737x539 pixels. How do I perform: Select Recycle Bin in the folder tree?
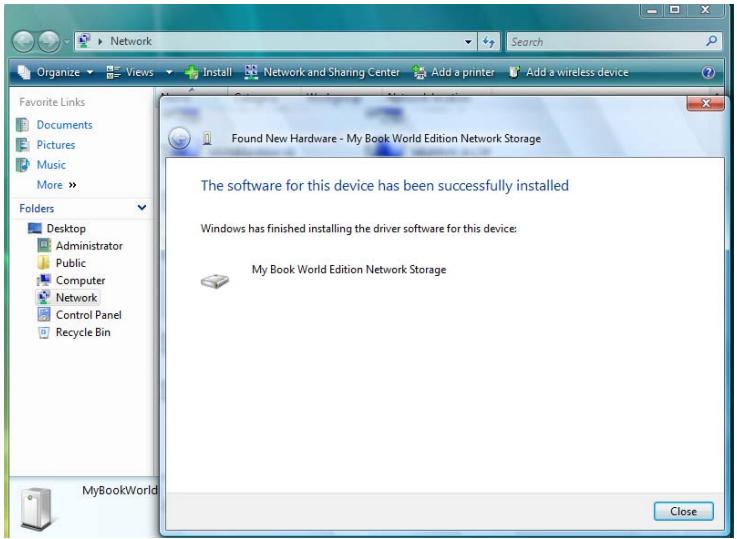click(x=83, y=333)
